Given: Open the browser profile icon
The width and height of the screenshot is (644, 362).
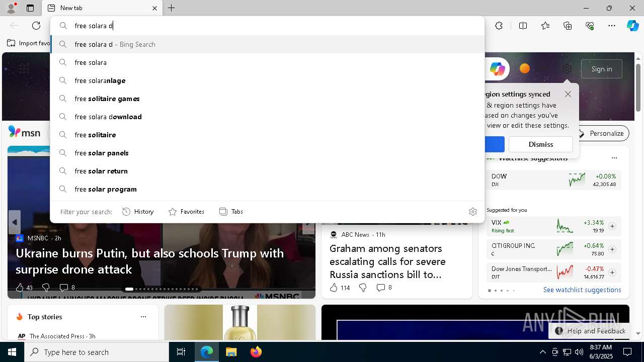Looking at the screenshot, I should pos(11,8).
